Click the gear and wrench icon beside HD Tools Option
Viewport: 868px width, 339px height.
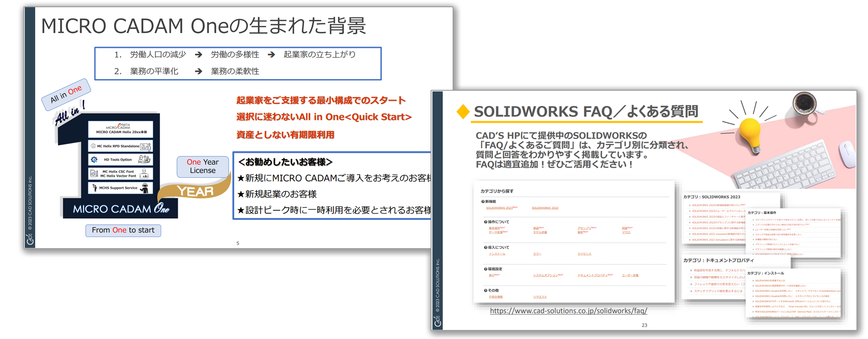point(94,160)
